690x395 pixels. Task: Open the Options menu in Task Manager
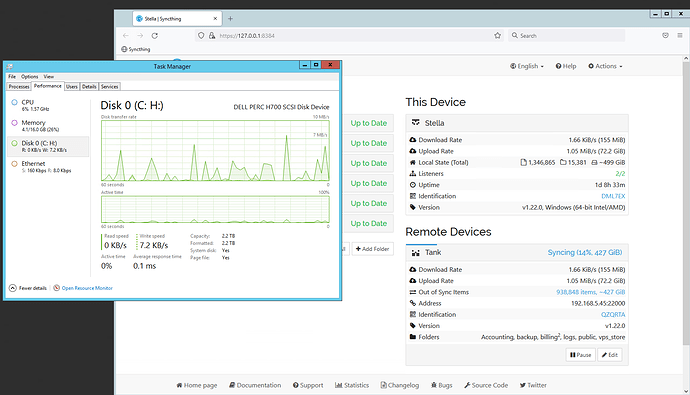[29, 77]
